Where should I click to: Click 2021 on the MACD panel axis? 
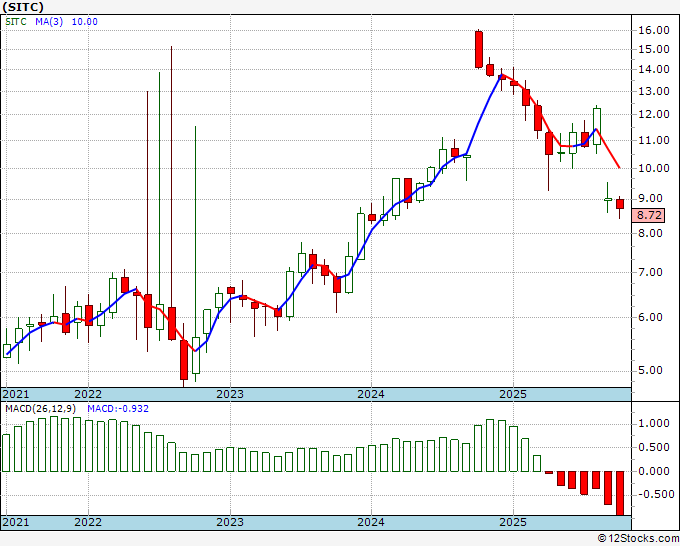click(x=16, y=522)
